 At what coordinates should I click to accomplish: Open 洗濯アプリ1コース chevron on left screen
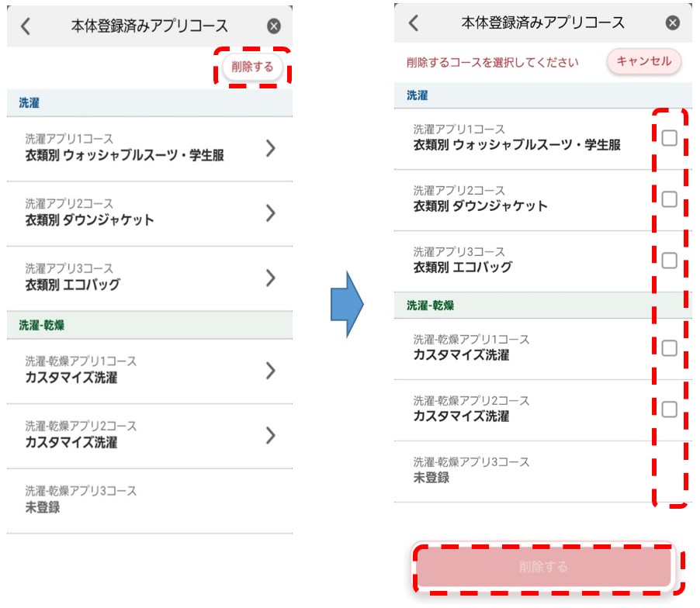point(271,148)
